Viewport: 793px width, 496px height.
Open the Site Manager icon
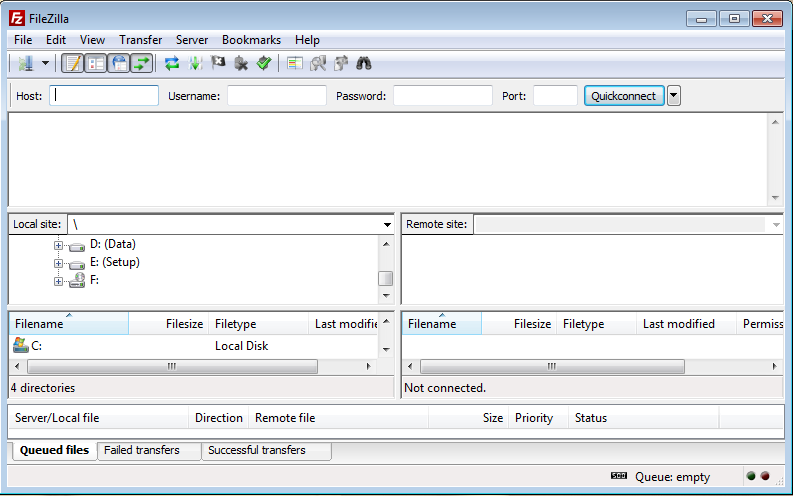click(x=25, y=64)
